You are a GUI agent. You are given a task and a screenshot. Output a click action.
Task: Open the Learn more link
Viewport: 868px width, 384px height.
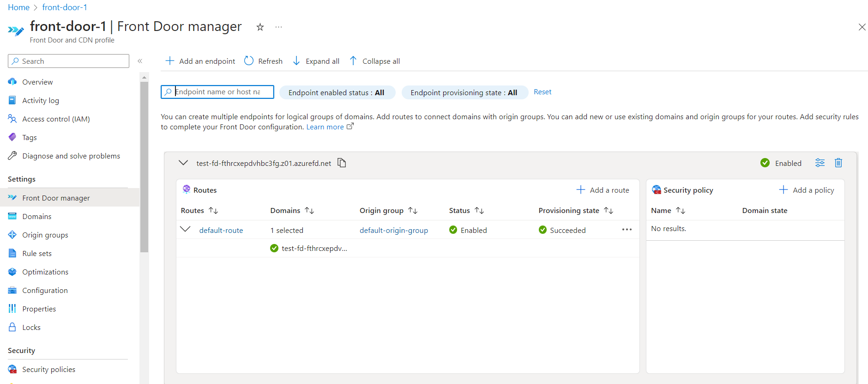[325, 127]
